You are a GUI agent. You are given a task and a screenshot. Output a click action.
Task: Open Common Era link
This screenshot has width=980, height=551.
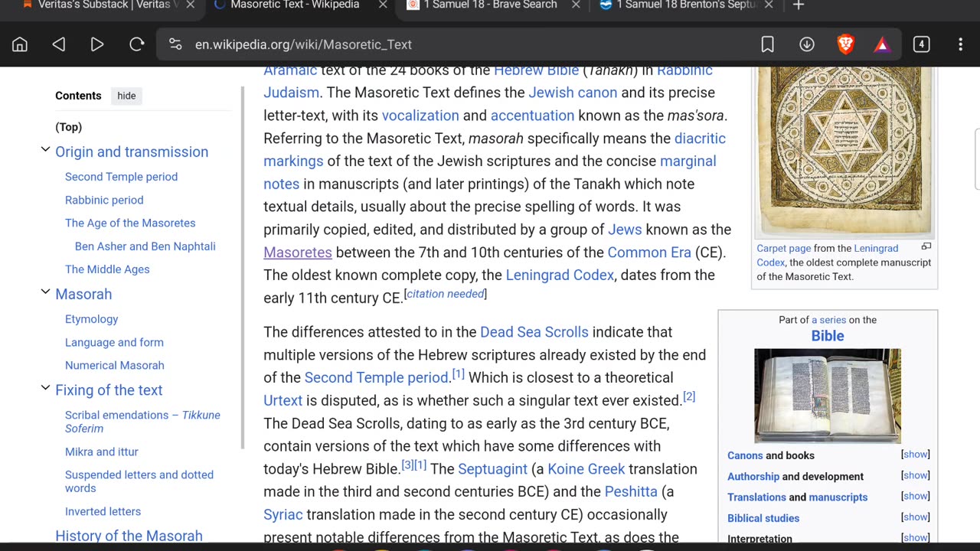point(649,252)
